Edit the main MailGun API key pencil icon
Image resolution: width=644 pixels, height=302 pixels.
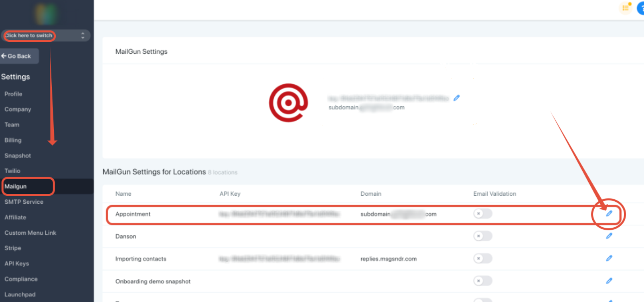coord(456,97)
